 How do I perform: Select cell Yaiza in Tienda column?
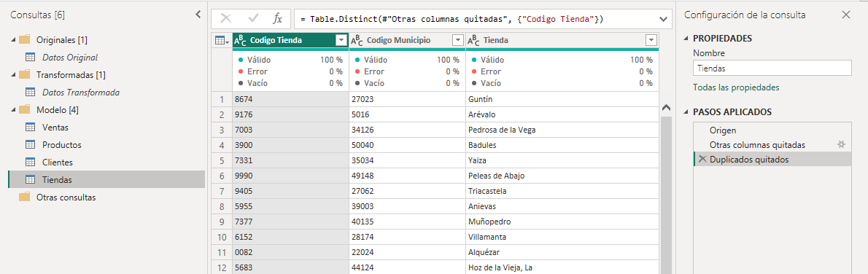coord(562,160)
